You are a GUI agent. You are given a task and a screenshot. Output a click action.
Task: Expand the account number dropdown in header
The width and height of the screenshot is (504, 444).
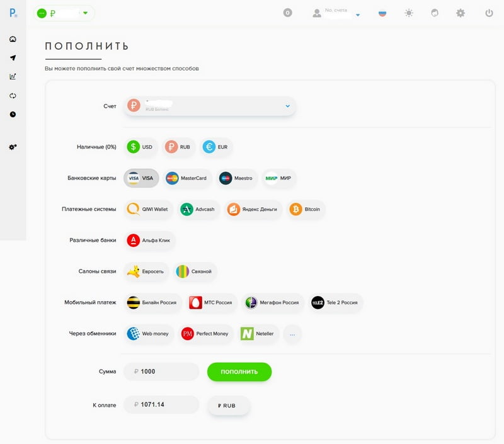pos(358,14)
